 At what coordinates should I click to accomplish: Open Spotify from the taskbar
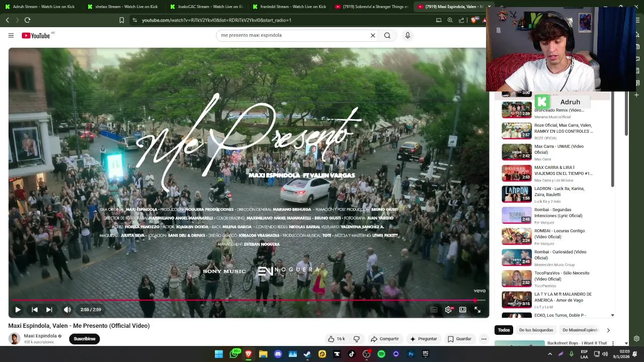(x=381, y=354)
